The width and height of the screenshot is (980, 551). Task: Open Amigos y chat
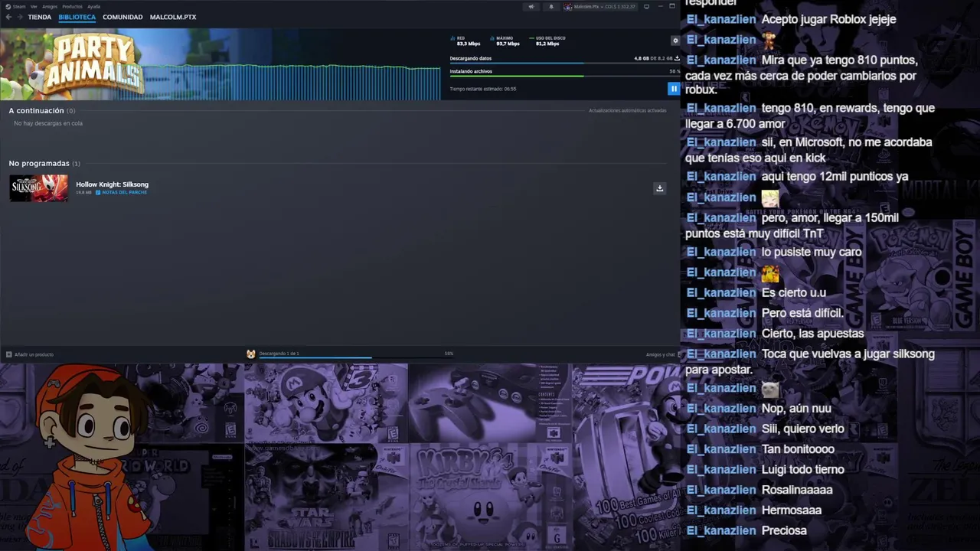click(x=661, y=354)
